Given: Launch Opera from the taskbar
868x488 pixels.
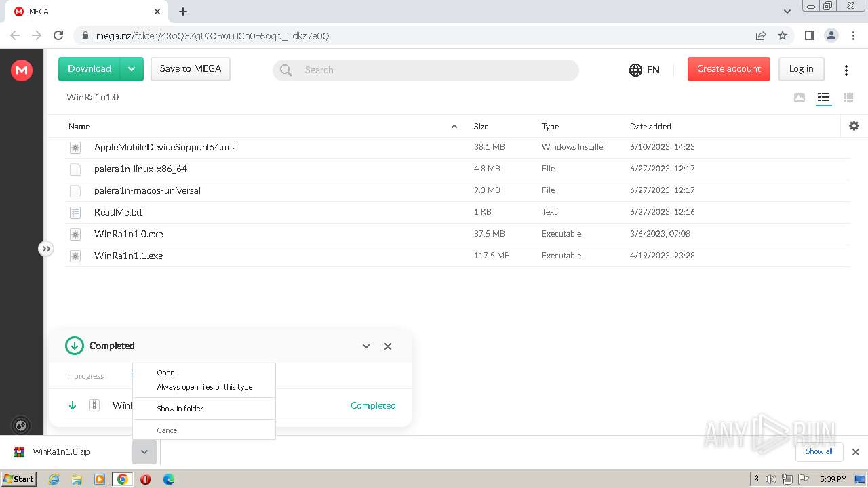Looking at the screenshot, I should 145,479.
